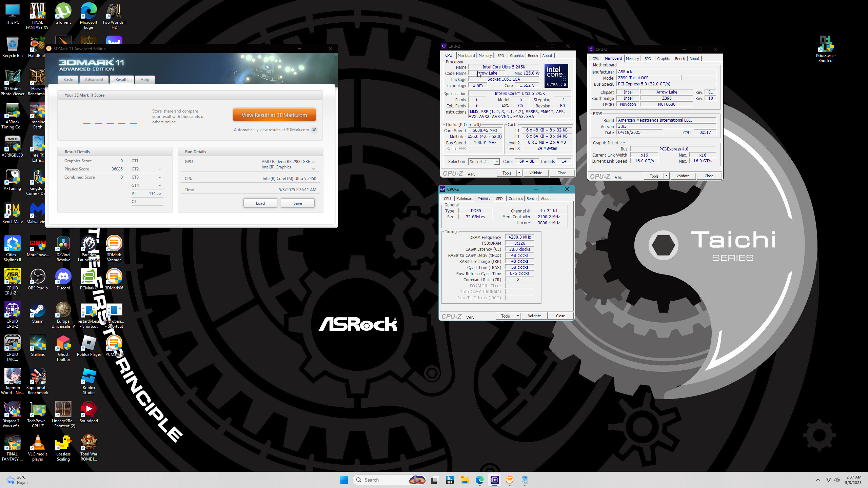This screenshot has width=868, height=488.
Task: Open About tab in CPU-Z CPU window
Action: tap(547, 56)
